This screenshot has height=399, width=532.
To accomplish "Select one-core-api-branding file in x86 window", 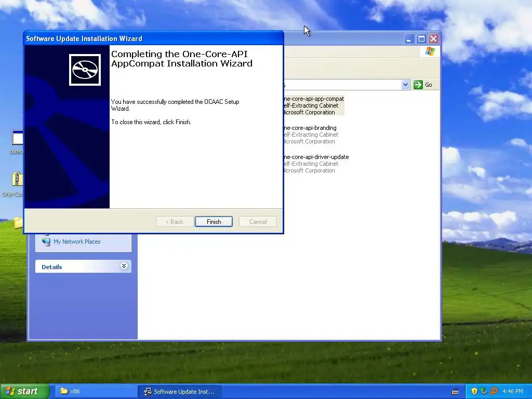I will (310, 135).
